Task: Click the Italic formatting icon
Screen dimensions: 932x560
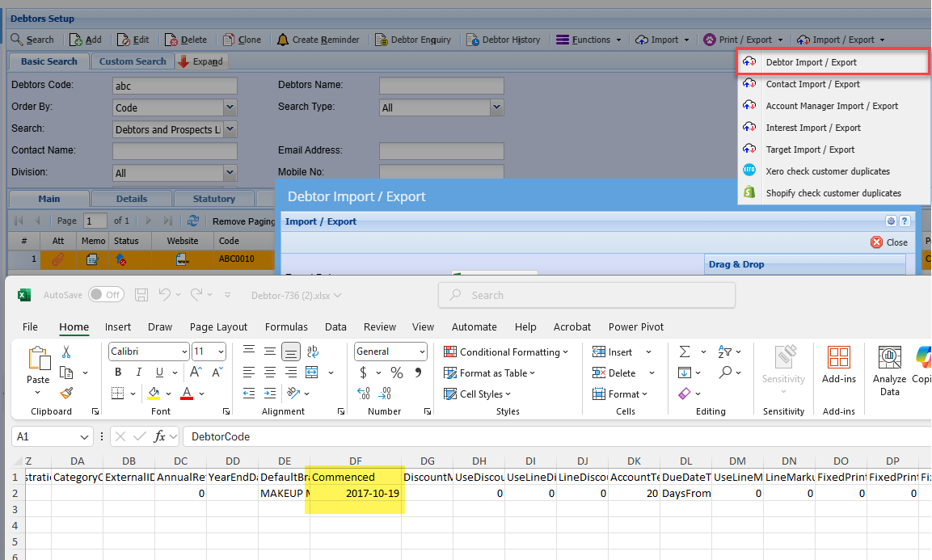Action: pyautogui.click(x=139, y=373)
